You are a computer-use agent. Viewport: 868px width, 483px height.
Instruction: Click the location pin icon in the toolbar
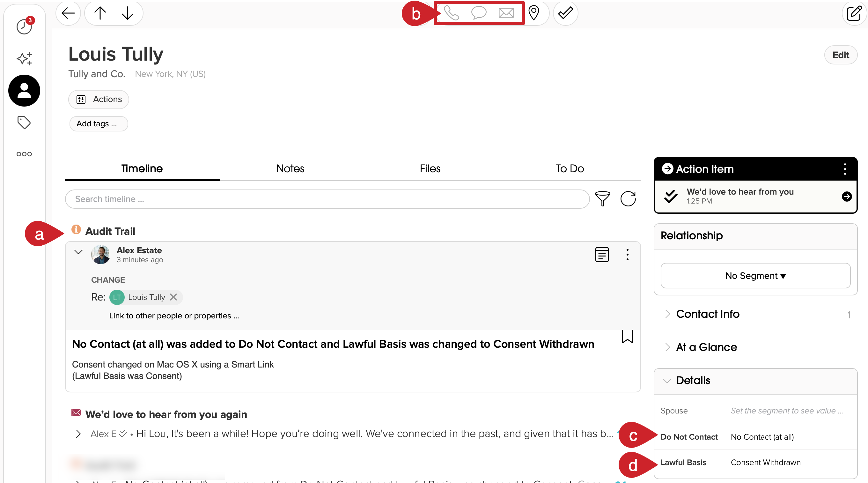tap(534, 13)
